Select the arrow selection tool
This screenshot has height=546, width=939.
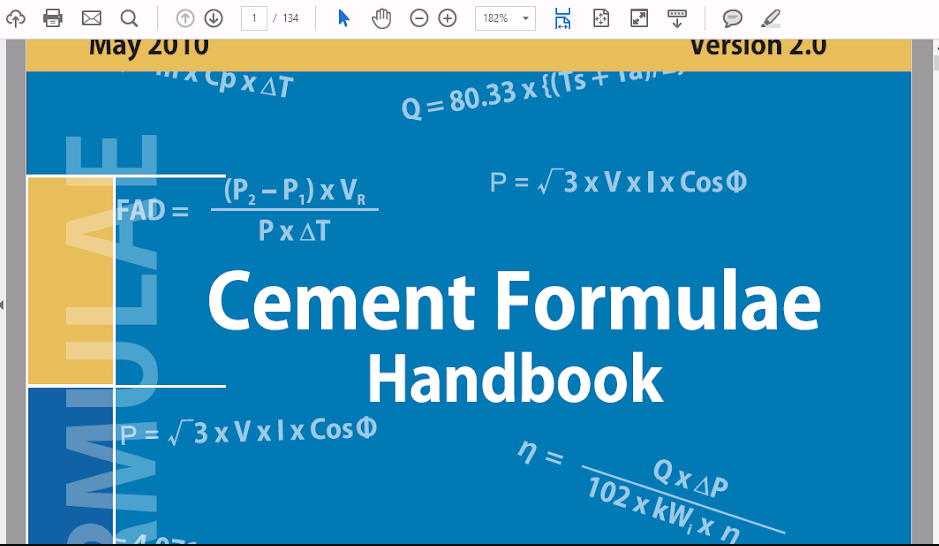[x=343, y=18]
